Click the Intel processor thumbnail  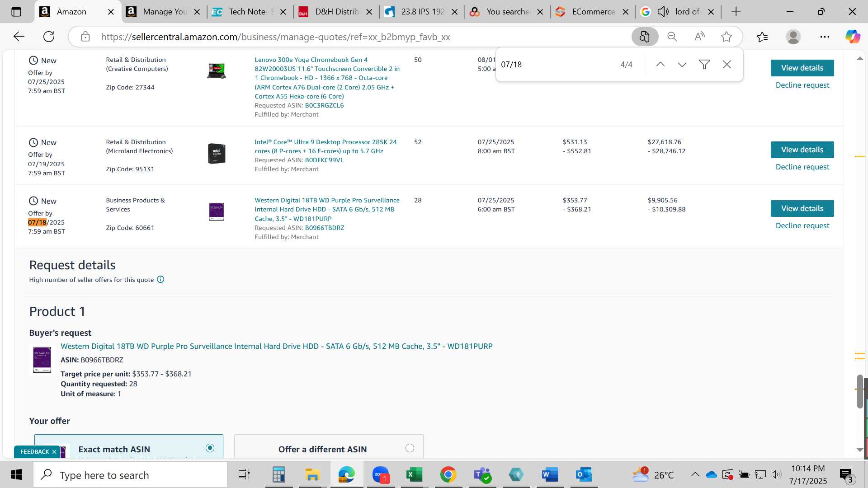click(217, 154)
